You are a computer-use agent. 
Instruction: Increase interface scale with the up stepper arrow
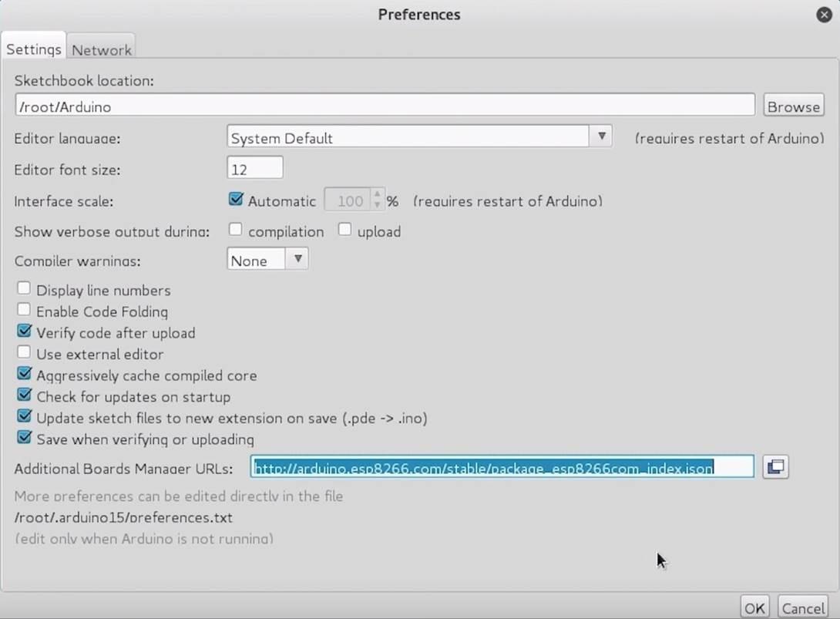tap(377, 195)
